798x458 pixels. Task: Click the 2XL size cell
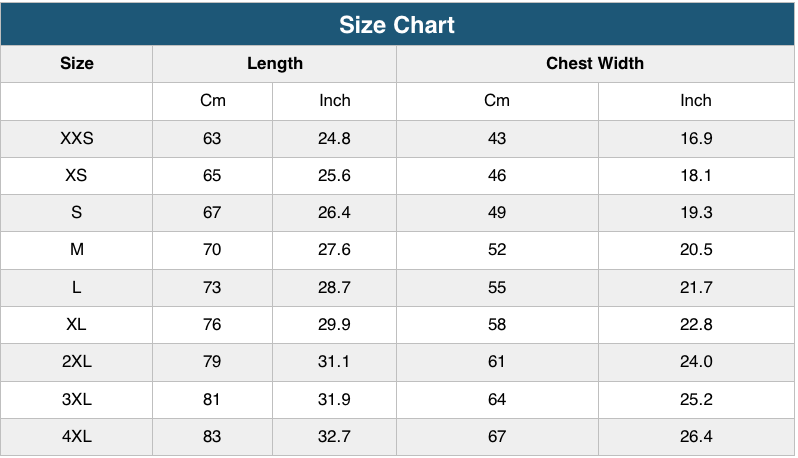pos(77,362)
